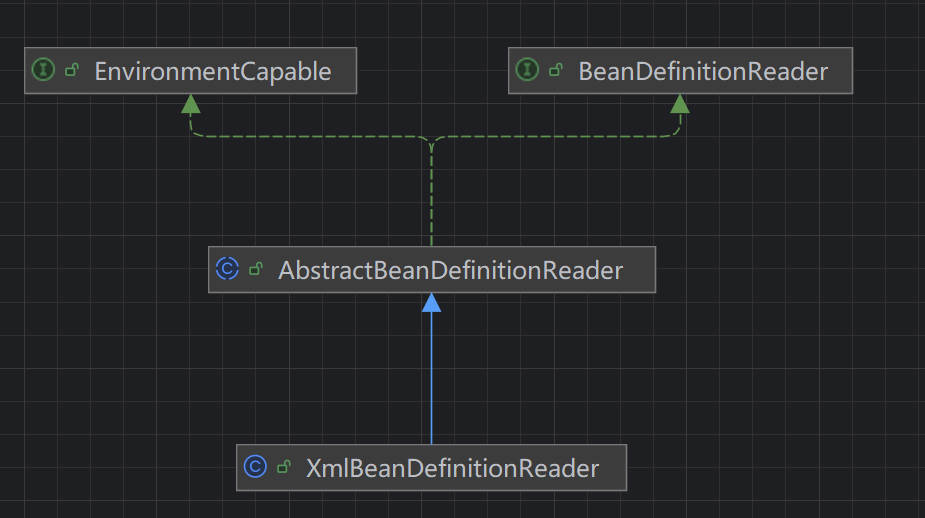Screen dimensions: 925x518
Task: Click the interface icon on EnvironmentCapable node
Action: point(43,70)
